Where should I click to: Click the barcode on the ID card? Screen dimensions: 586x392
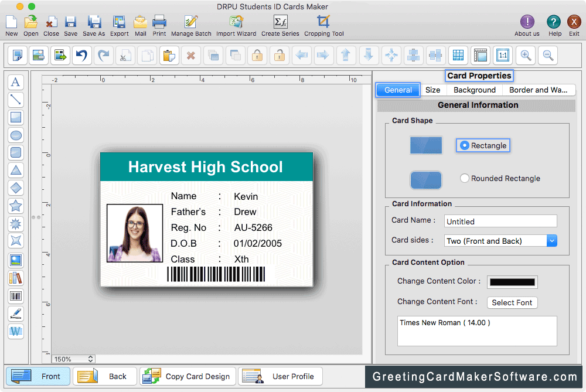click(216, 274)
